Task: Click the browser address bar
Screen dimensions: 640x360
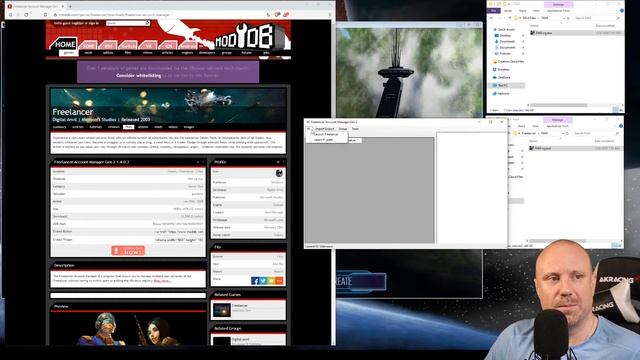Action: tap(159, 15)
